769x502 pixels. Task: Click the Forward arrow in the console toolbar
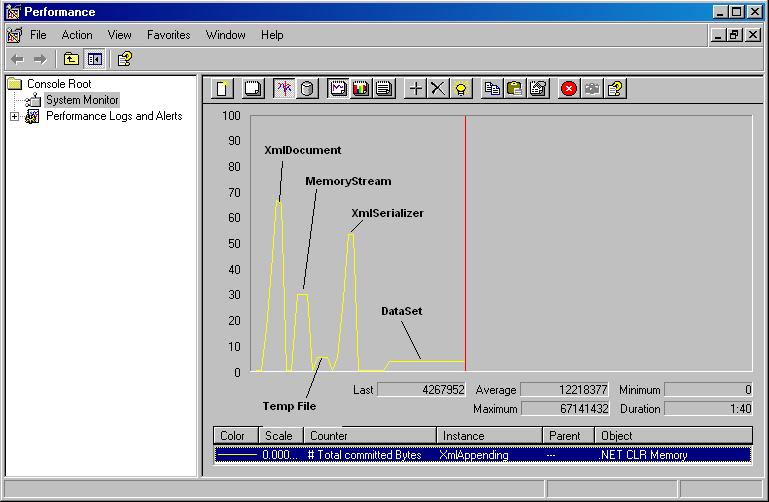click(40, 59)
